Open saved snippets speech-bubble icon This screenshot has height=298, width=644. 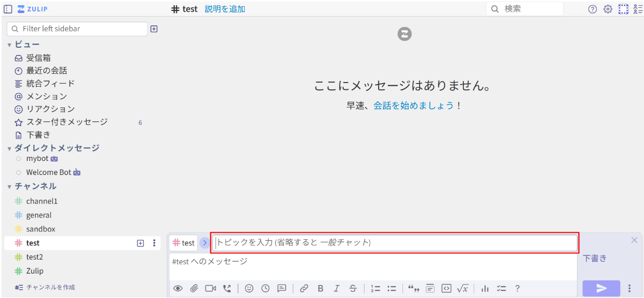coord(281,289)
